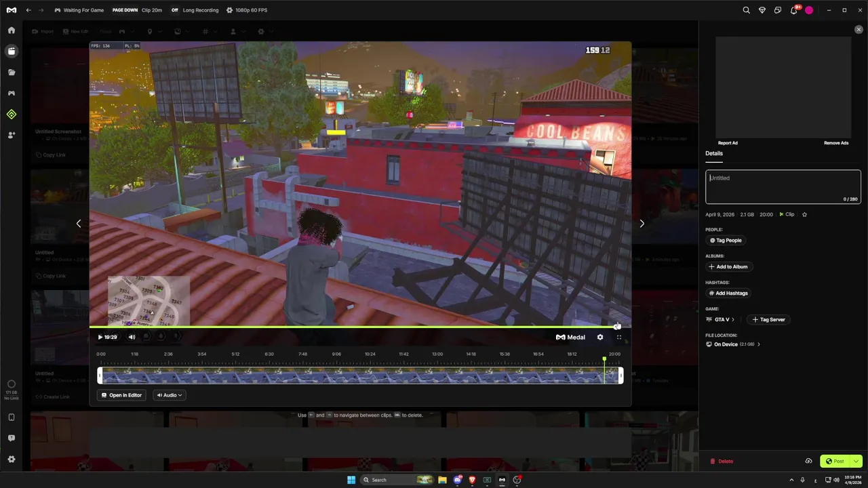Open player settings gear next to Medal logo
Image resolution: width=868 pixels, height=488 pixels.
pos(599,337)
